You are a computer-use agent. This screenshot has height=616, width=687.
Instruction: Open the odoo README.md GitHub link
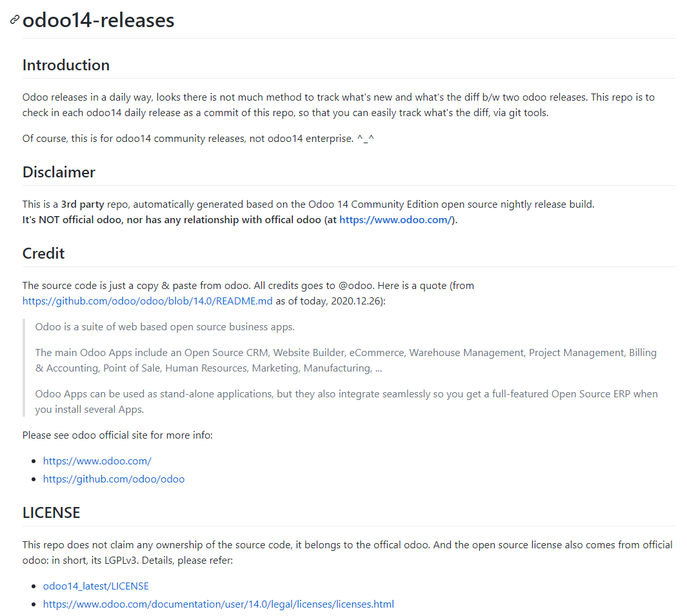(147, 301)
